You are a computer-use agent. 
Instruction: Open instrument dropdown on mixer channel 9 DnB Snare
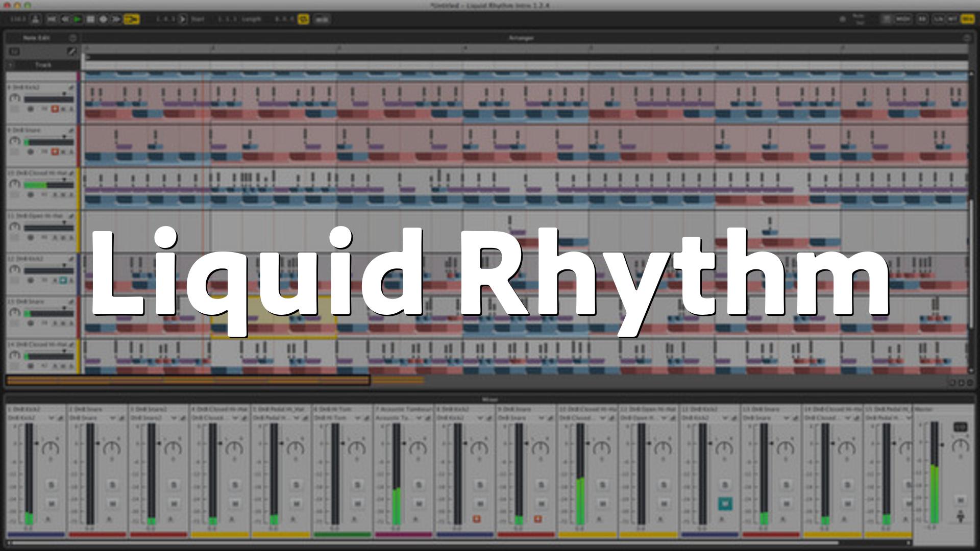pos(541,418)
